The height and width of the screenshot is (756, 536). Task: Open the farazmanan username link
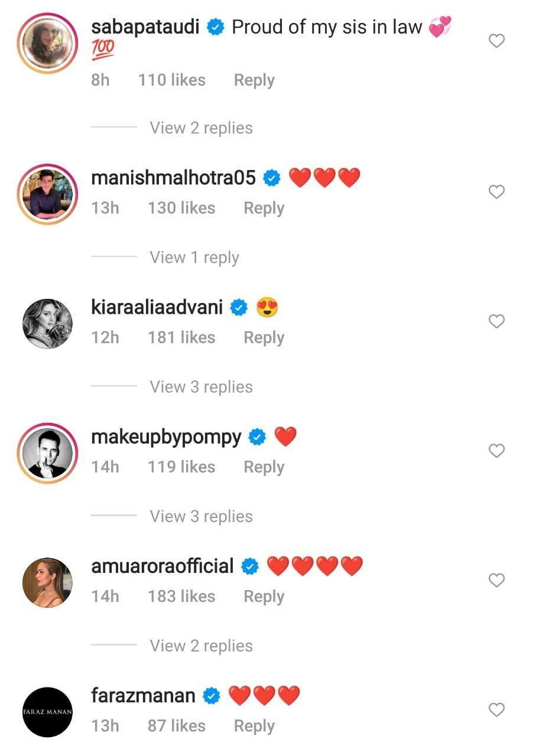[x=143, y=696]
